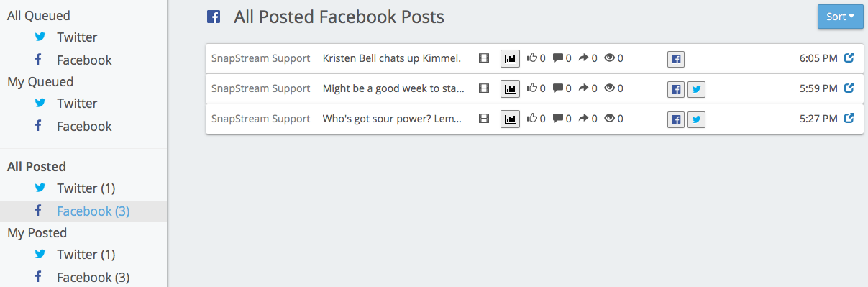Image resolution: width=868 pixels, height=287 pixels.
Task: Open the Sort dropdown
Action: [840, 17]
